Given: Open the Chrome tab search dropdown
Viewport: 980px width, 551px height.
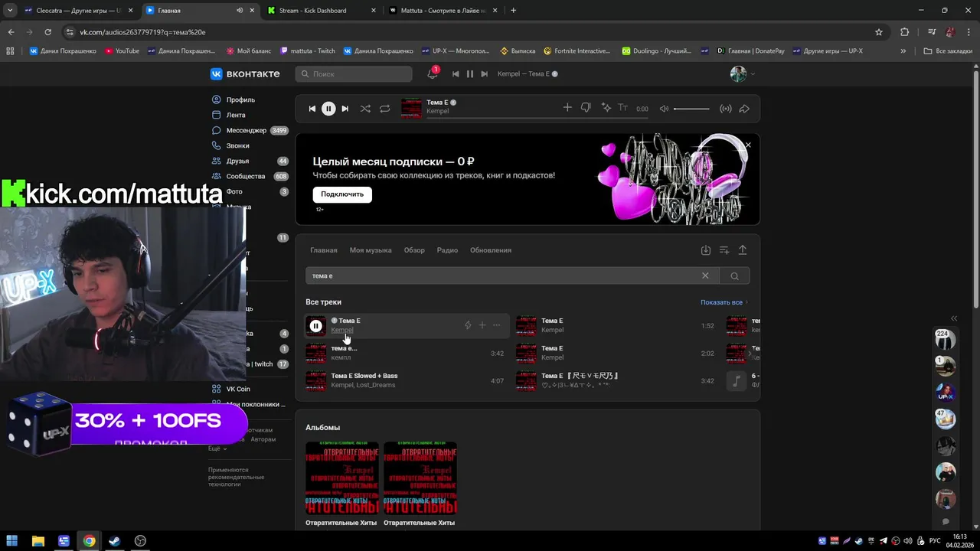Looking at the screenshot, I should (x=10, y=11).
